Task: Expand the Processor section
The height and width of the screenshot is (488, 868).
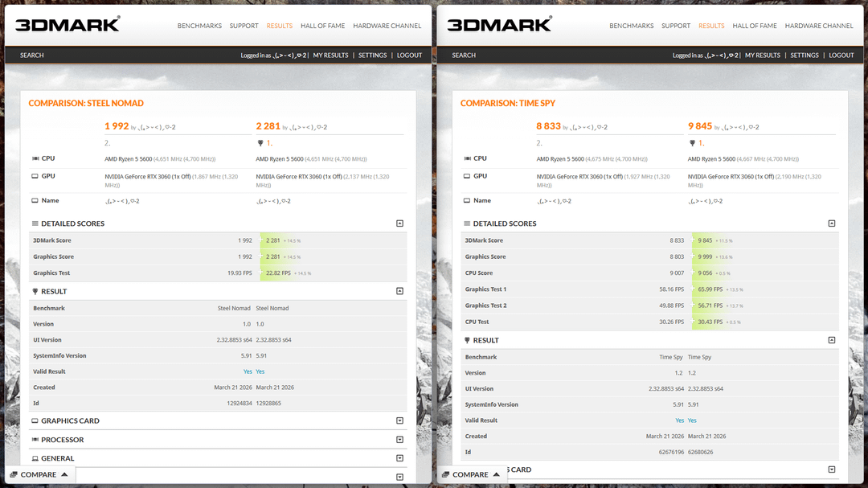Action: [x=399, y=440]
